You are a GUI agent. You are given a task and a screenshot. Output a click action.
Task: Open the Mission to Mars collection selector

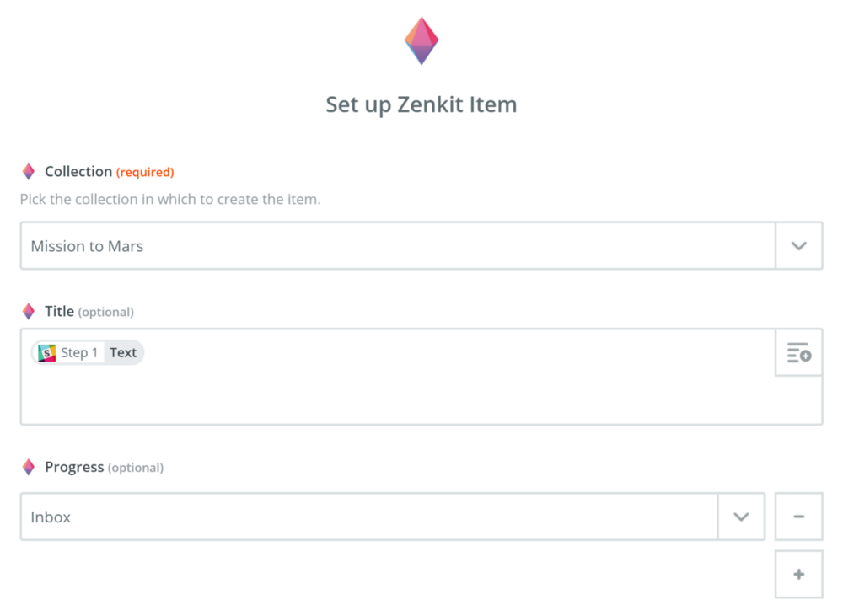(398, 246)
